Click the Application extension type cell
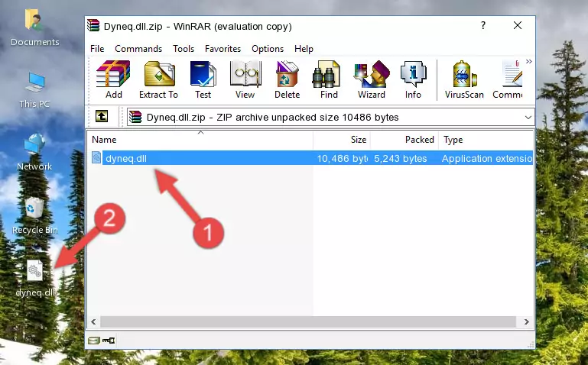The width and height of the screenshot is (588, 365). click(x=487, y=159)
